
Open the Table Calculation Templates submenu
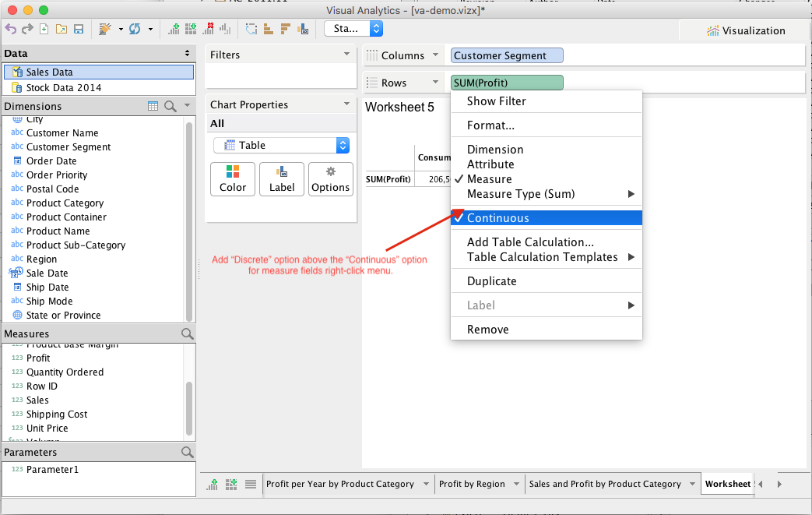(x=547, y=257)
